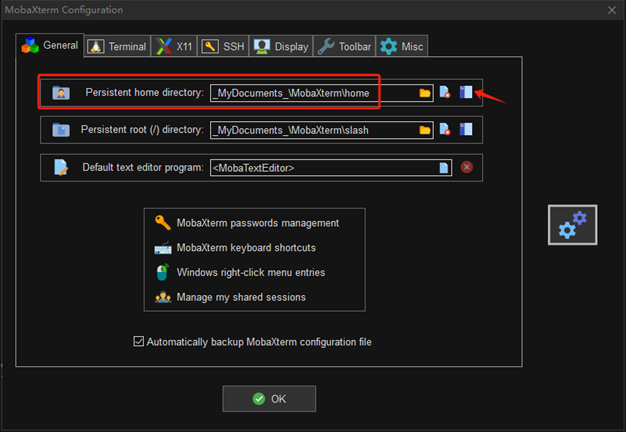
Task: Open MobaXterm passwords management
Action: (x=258, y=223)
